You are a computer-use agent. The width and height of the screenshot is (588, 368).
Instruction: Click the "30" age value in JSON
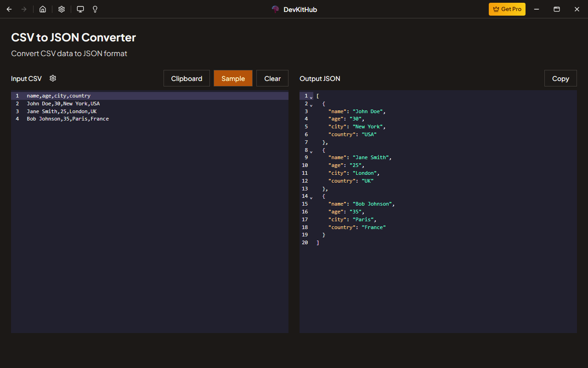(x=356, y=119)
